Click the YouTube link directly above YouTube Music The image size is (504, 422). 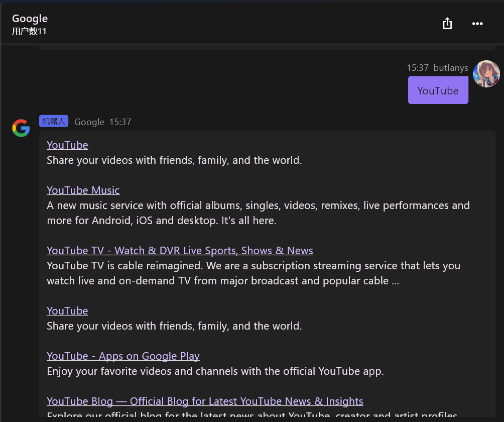[67, 145]
